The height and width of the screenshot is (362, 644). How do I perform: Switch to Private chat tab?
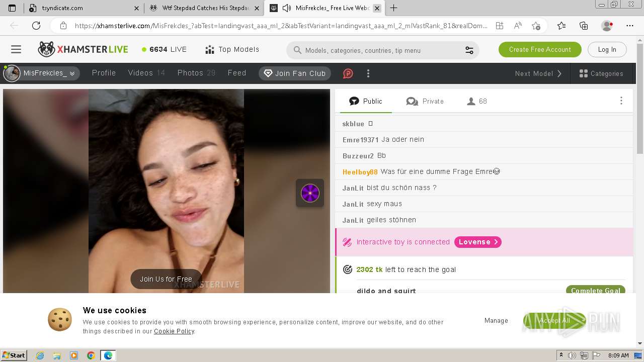point(425,101)
